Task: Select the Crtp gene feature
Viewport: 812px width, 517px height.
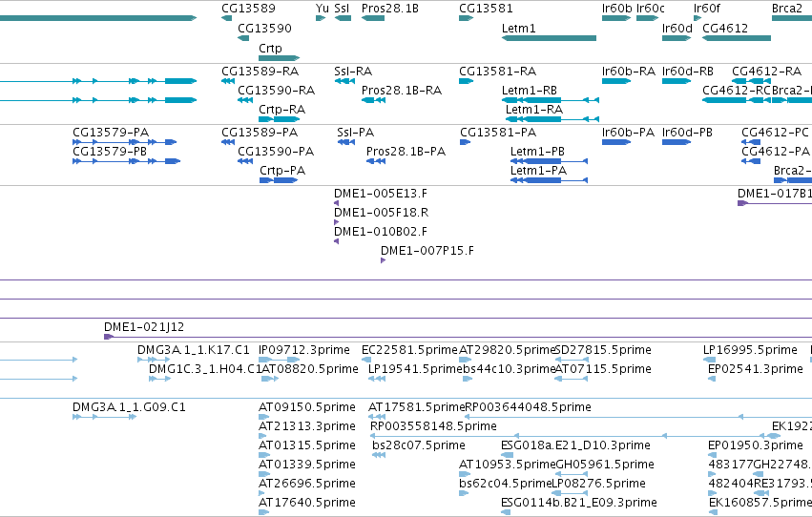Action: pyautogui.click(x=280, y=58)
